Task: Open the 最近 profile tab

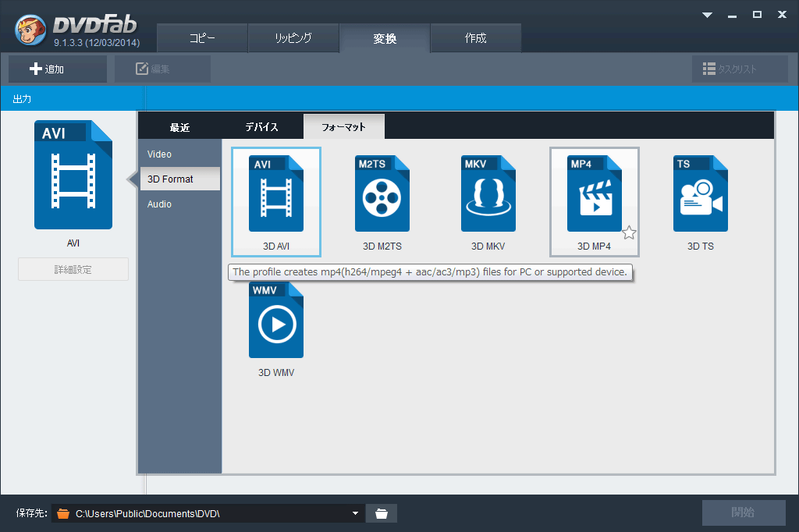Action: pos(180,127)
